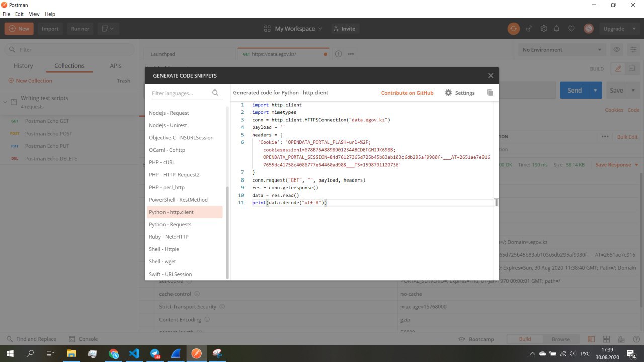Click environment quick look eye icon

point(616,50)
